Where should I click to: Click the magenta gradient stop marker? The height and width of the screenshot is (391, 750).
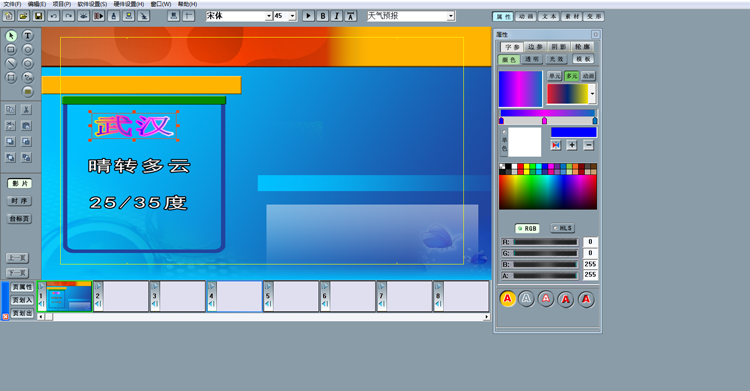(544, 121)
